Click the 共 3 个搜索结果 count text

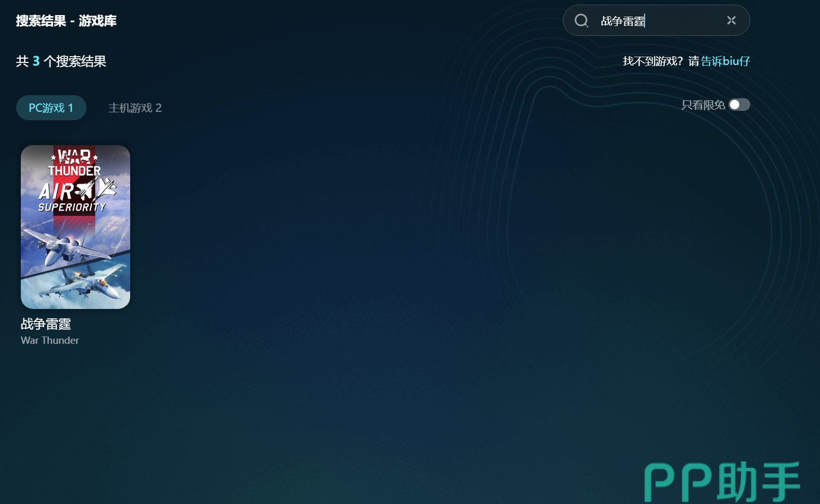pyautogui.click(x=61, y=61)
